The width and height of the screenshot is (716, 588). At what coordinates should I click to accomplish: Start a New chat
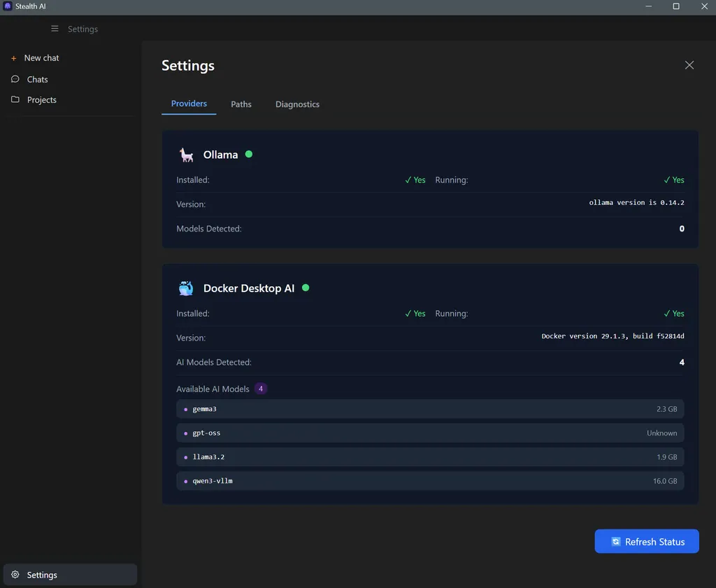pos(41,58)
